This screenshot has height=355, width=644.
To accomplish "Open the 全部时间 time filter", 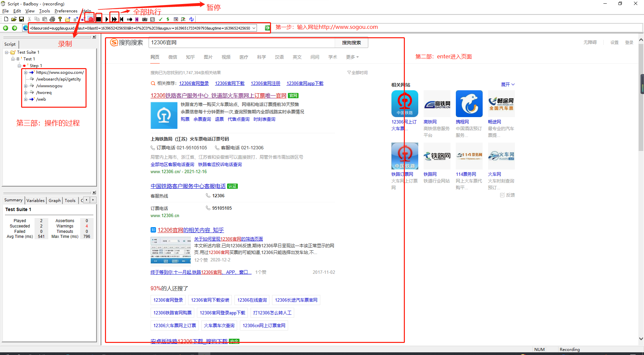I will point(358,73).
